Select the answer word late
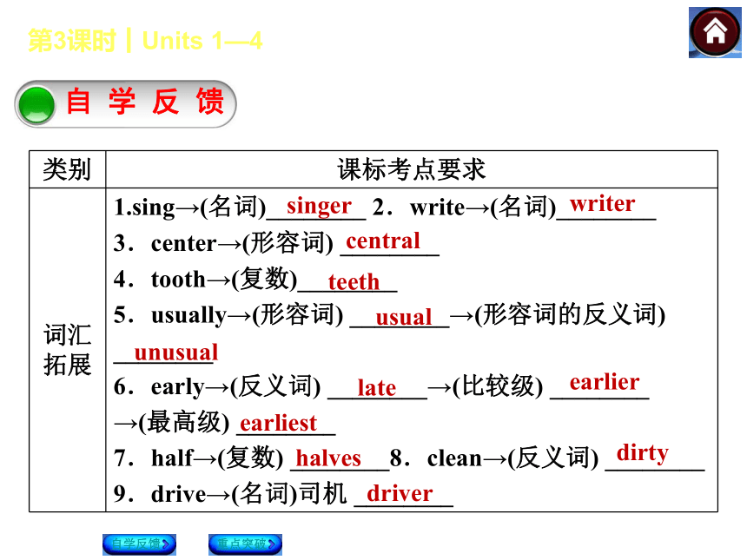 point(376,387)
